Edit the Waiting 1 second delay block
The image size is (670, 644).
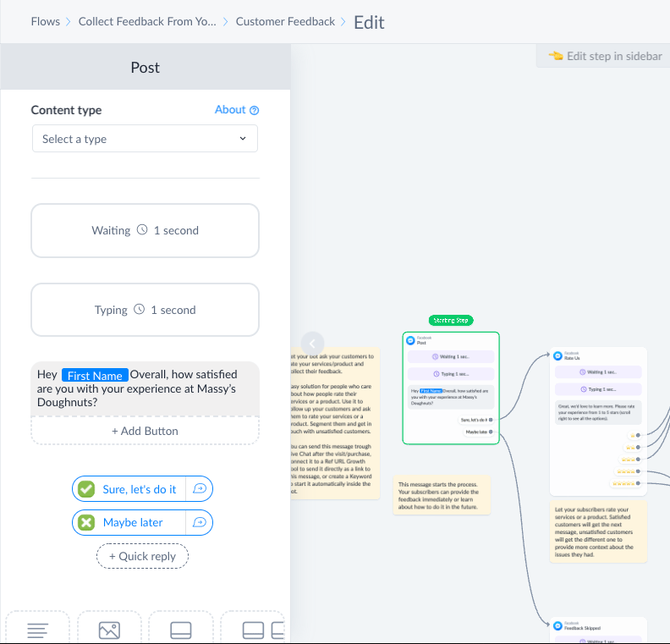[145, 230]
